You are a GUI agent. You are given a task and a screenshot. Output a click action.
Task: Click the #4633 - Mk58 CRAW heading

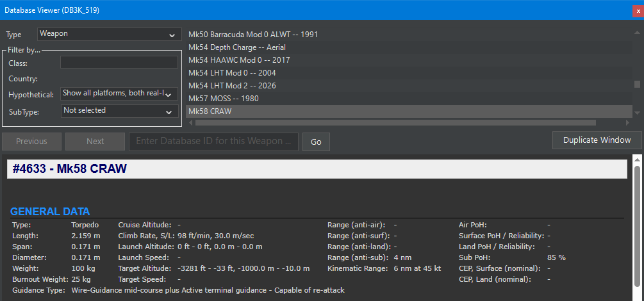coord(69,169)
